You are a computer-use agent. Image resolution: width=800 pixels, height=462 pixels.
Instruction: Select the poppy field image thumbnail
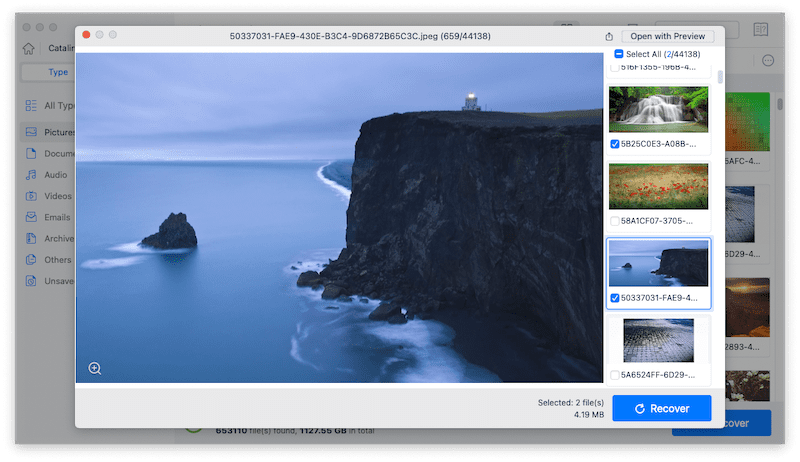pyautogui.click(x=658, y=186)
